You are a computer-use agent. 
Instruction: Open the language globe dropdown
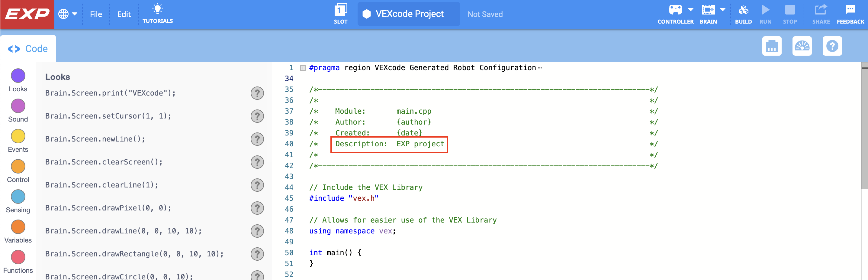point(68,14)
